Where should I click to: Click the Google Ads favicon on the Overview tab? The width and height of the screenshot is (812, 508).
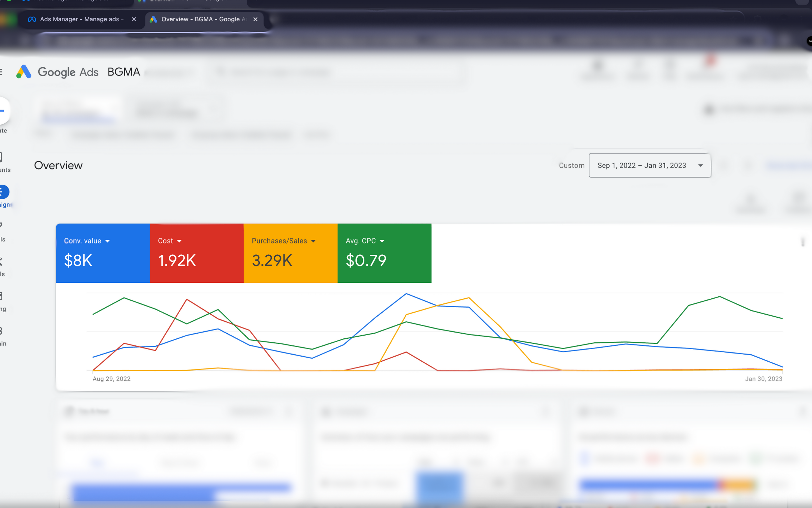pyautogui.click(x=153, y=19)
